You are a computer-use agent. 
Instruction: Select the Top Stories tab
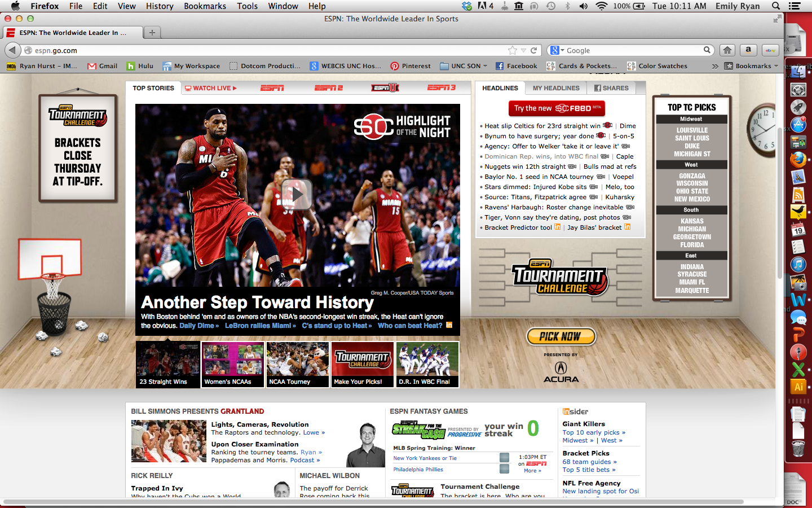[x=153, y=88]
